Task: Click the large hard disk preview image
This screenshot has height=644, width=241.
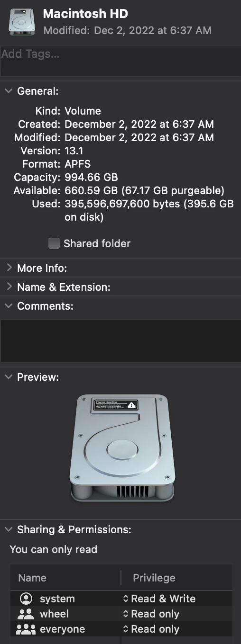Action: click(x=121, y=447)
